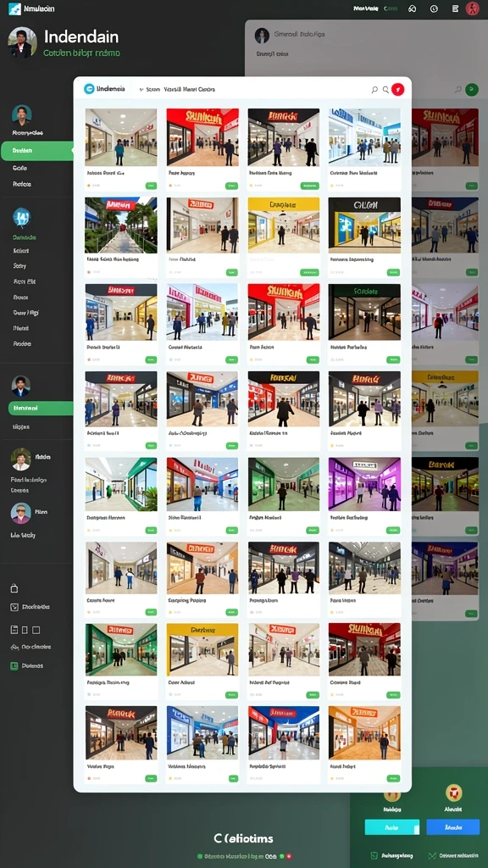Screen dimensions: 488x868
Task: Click the red circular button in front window header
Action: 398,89
